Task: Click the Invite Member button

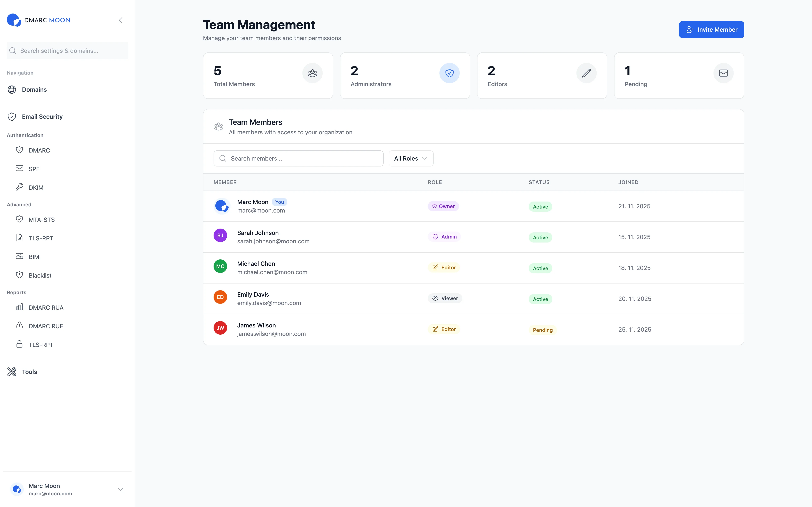Action: [x=711, y=30]
